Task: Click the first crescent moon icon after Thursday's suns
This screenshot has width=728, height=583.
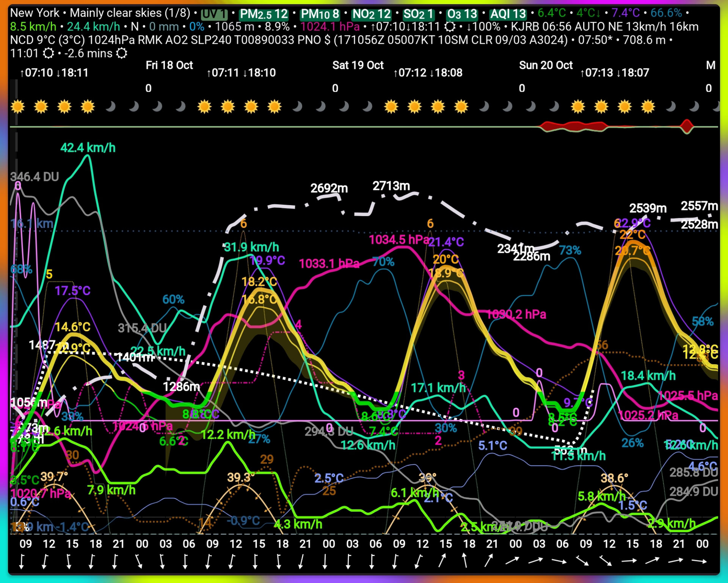Action: [x=111, y=107]
